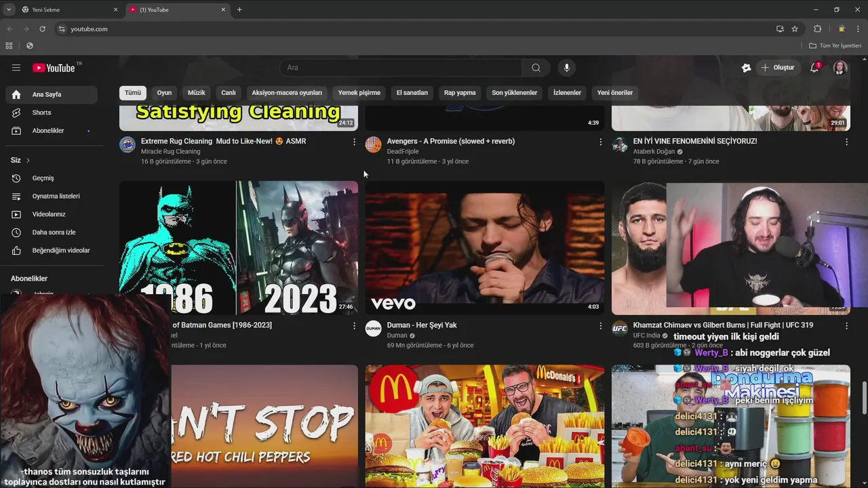The height and width of the screenshot is (488, 868).
Task: Open Duman channel avatar
Action: pyautogui.click(x=374, y=329)
